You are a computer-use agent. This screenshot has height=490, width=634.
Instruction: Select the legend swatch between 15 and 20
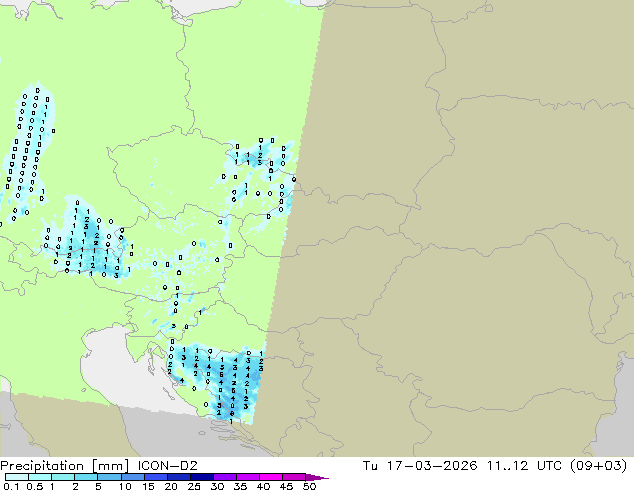point(155,477)
